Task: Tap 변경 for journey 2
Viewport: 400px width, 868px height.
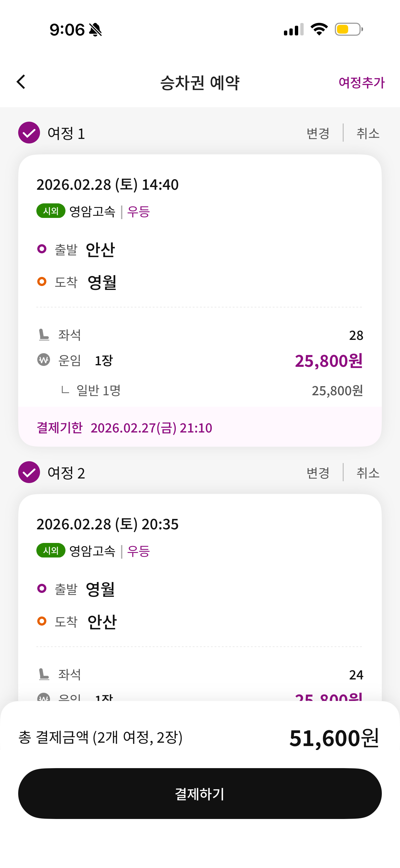Action: (318, 473)
